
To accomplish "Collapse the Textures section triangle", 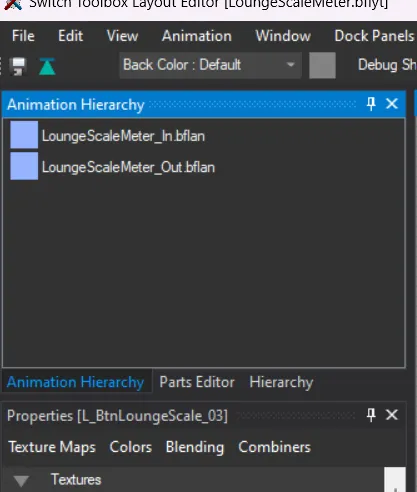I will [x=21, y=480].
